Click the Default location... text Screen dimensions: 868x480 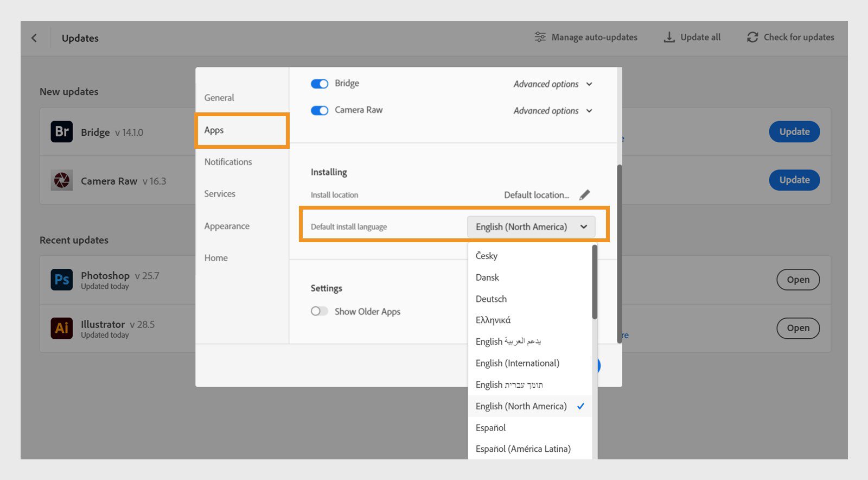[x=537, y=195]
